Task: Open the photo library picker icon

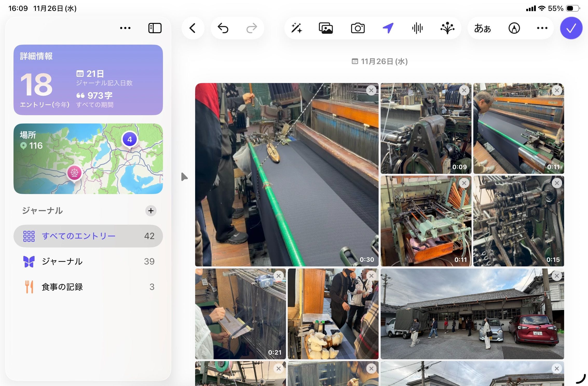Action: point(326,28)
